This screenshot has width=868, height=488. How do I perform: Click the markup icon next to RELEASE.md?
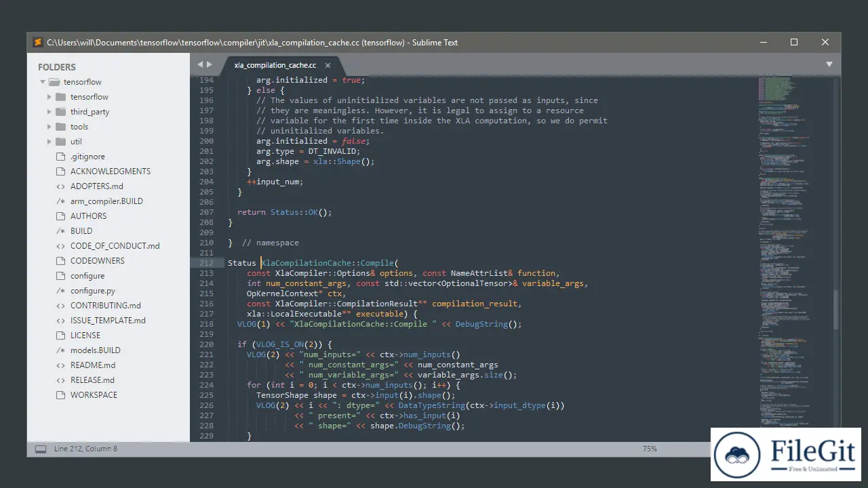coord(60,380)
